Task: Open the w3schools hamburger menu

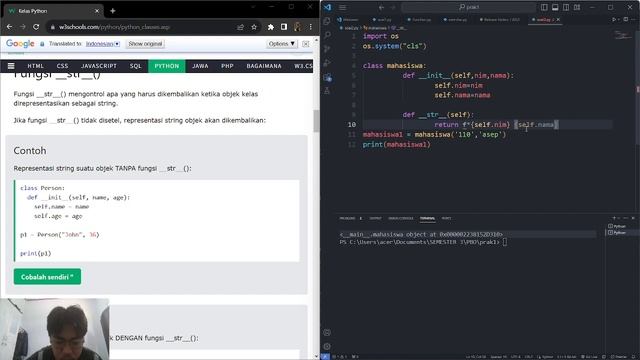Action: 11,66
